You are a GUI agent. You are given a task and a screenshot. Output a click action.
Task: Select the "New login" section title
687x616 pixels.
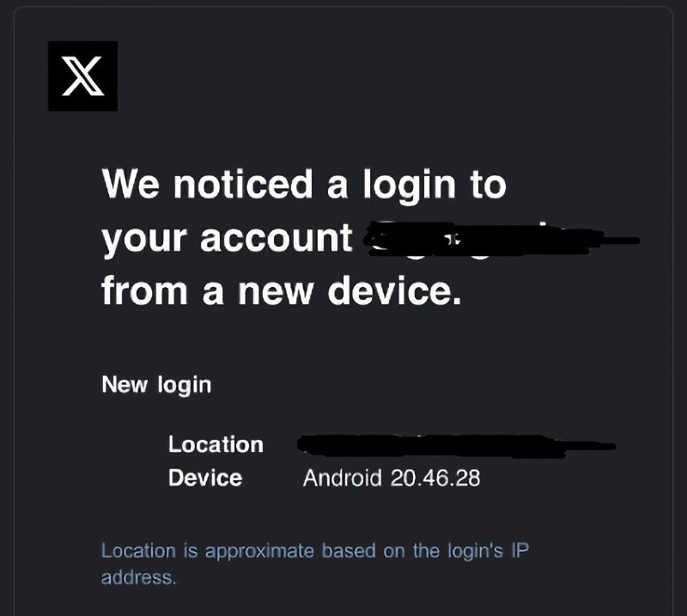(x=156, y=386)
